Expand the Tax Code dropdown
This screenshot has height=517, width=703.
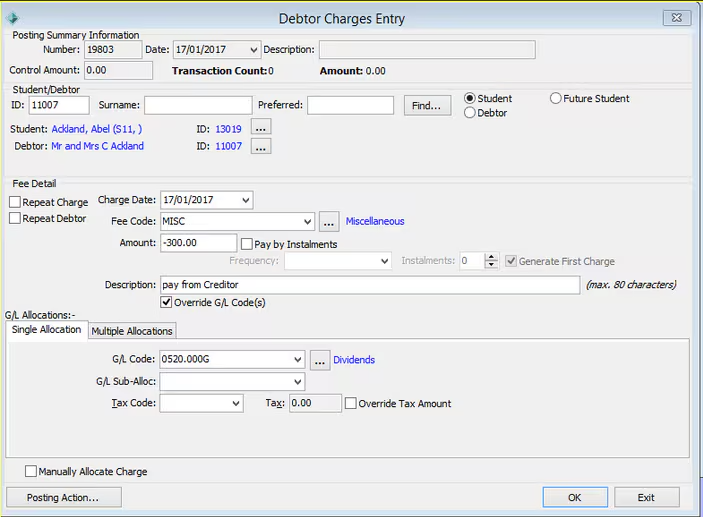pos(236,404)
